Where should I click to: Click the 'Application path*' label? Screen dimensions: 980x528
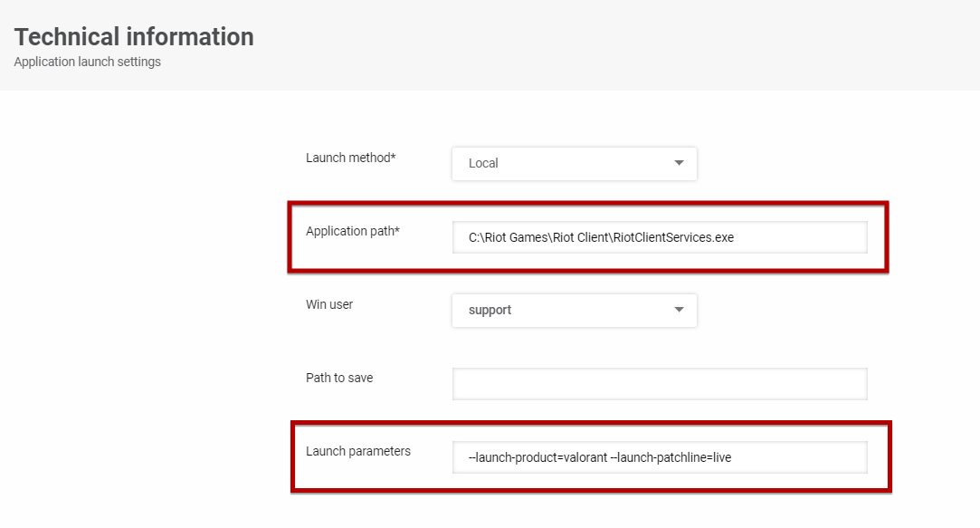click(353, 231)
